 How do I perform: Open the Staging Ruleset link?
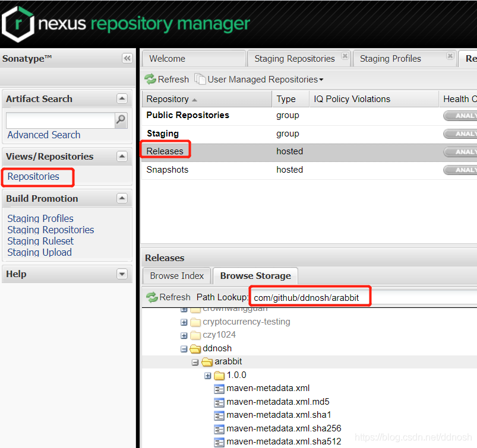point(40,241)
